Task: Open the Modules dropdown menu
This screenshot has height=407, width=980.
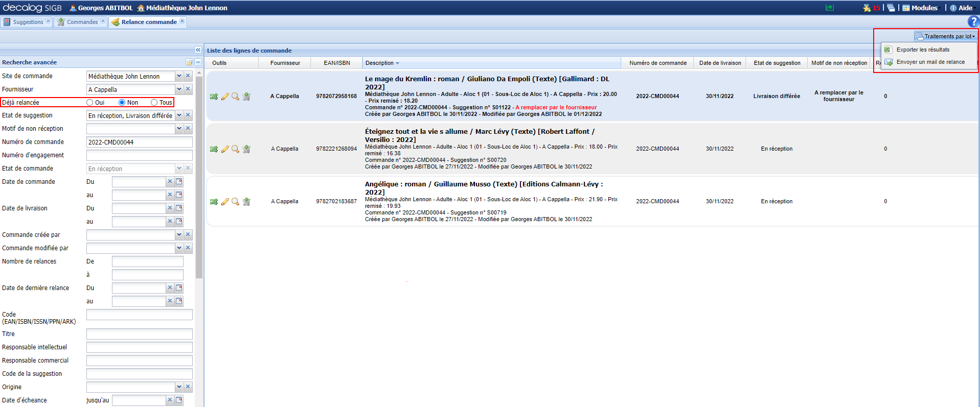Action: coord(921,8)
